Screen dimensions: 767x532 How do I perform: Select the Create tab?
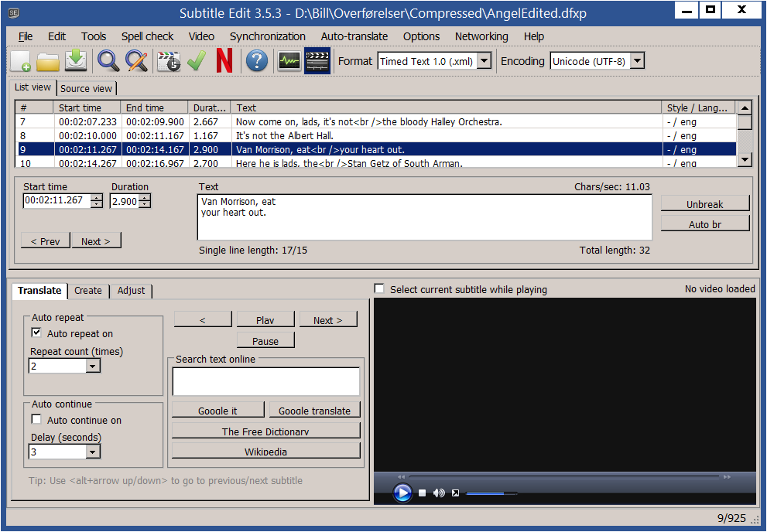(88, 291)
